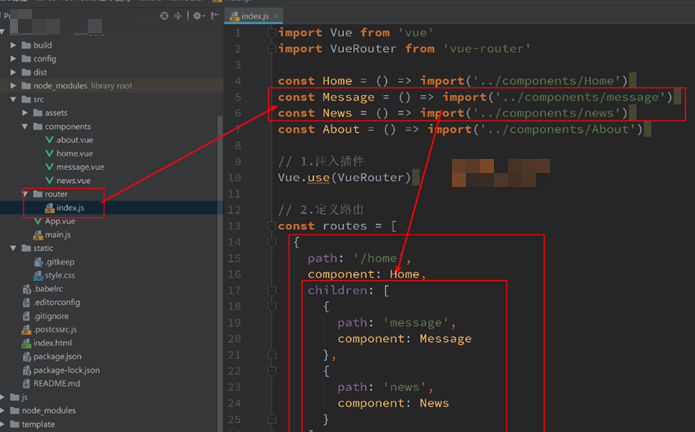
Task: Open about.vue file
Action: (x=74, y=140)
